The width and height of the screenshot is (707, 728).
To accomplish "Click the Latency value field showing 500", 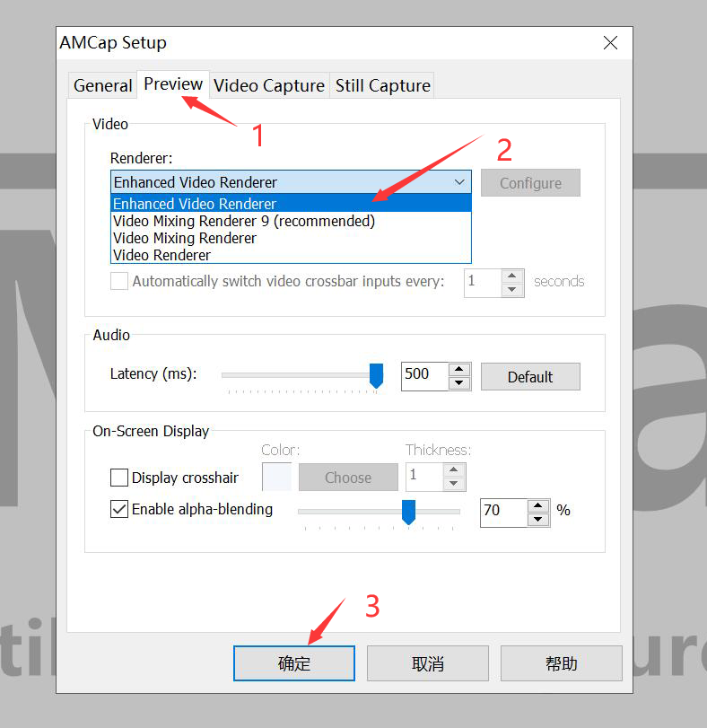I will (x=425, y=376).
